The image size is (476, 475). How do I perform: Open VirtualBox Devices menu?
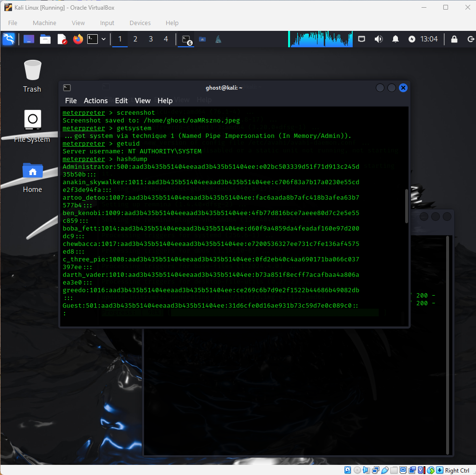(x=140, y=23)
